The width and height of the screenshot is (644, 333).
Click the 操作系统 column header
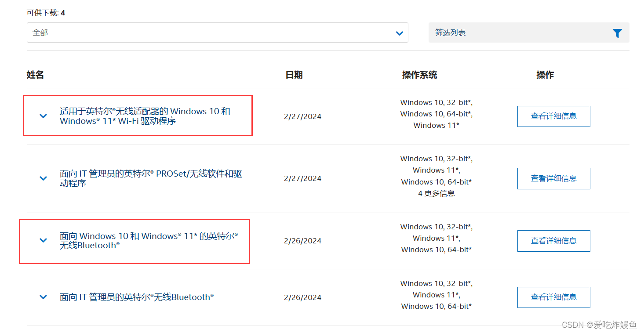pos(419,75)
